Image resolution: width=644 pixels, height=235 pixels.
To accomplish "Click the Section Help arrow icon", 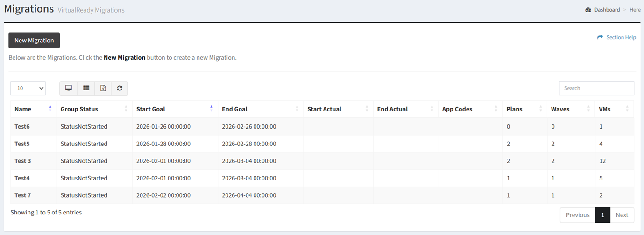I will click(600, 37).
